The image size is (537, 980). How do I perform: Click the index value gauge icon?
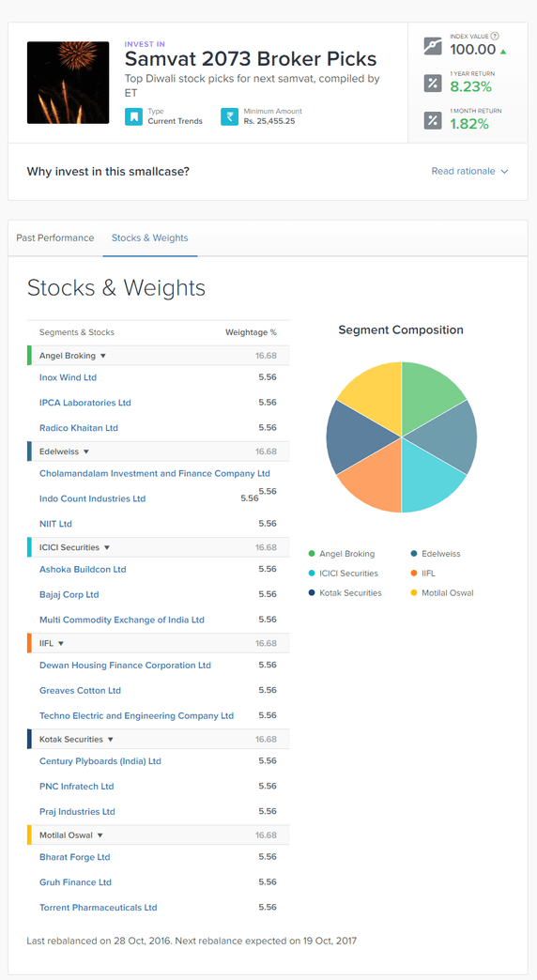[x=433, y=46]
